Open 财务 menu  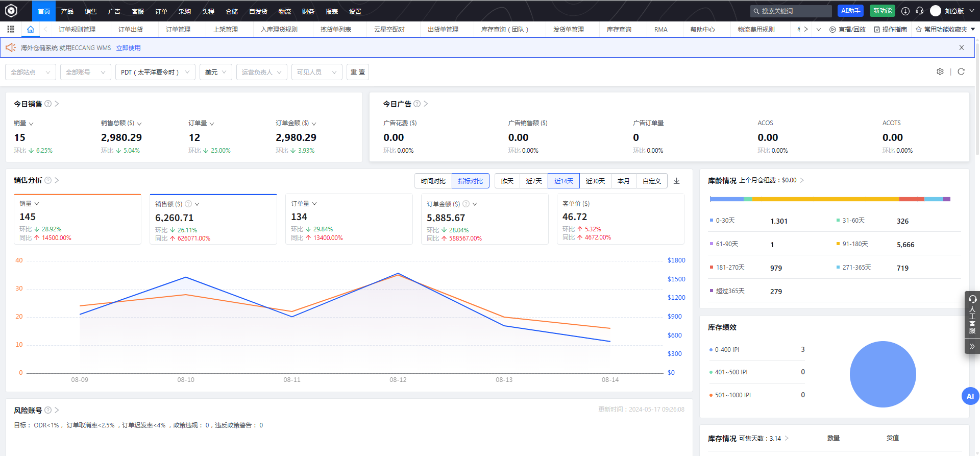point(308,11)
